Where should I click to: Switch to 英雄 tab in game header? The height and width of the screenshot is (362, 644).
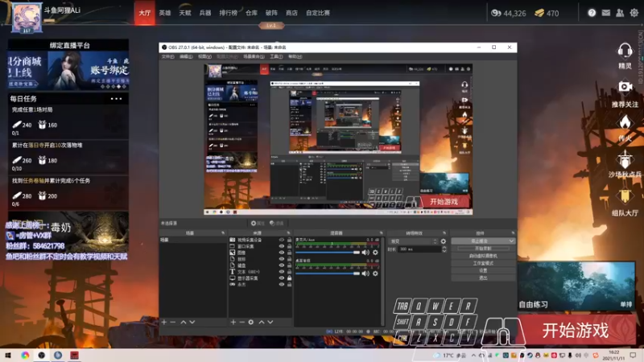point(165,13)
